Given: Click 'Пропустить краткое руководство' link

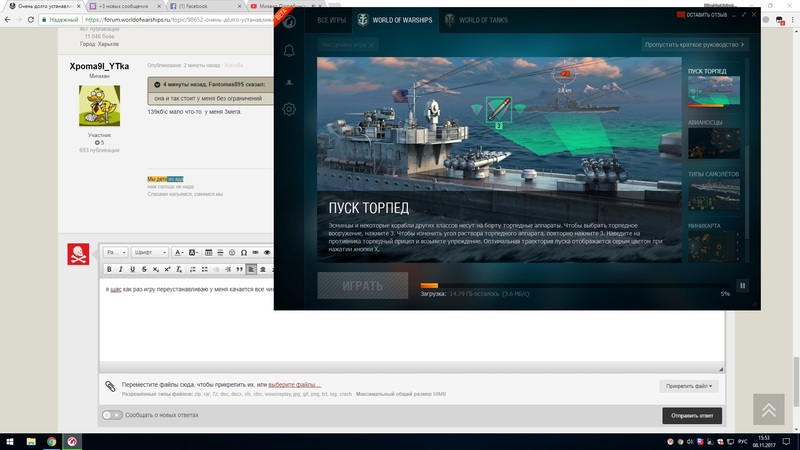Looking at the screenshot, I should click(x=694, y=44).
